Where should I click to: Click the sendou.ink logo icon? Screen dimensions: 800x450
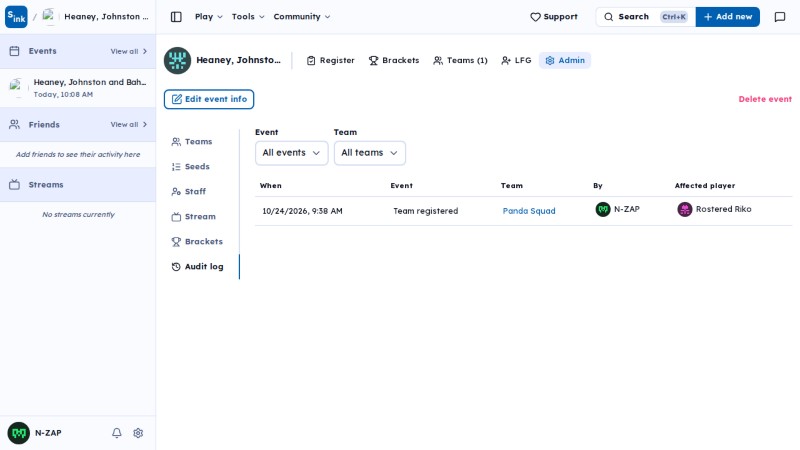point(16,17)
